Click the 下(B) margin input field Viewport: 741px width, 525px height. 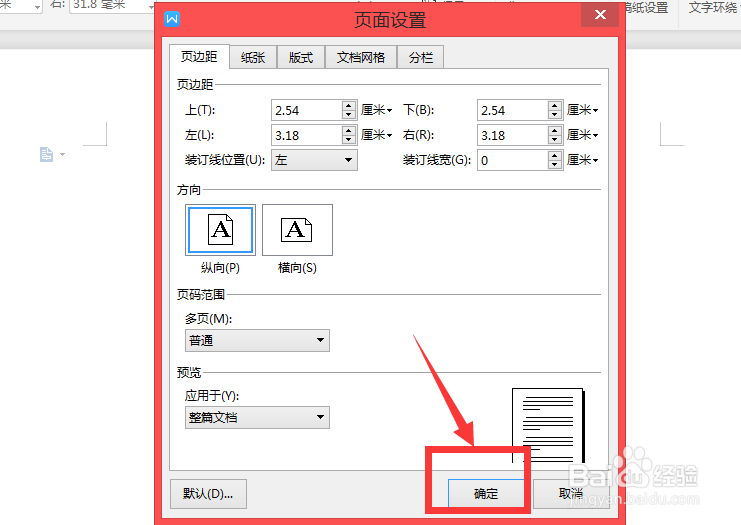512,110
